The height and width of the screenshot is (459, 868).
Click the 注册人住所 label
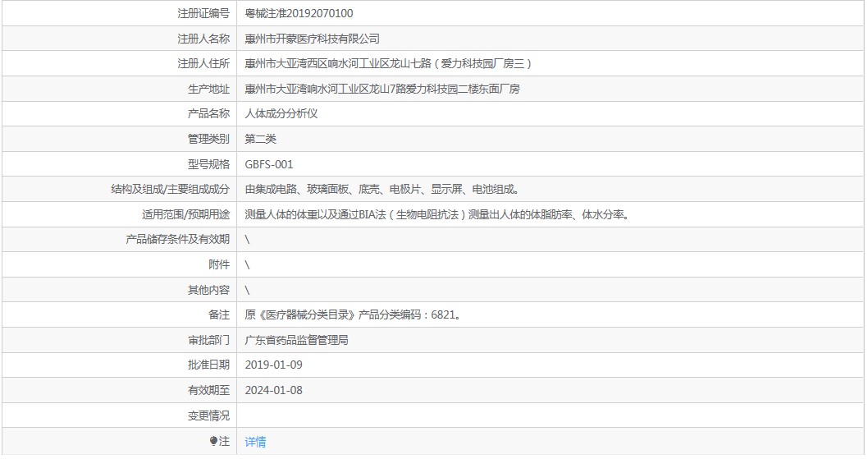click(x=203, y=64)
